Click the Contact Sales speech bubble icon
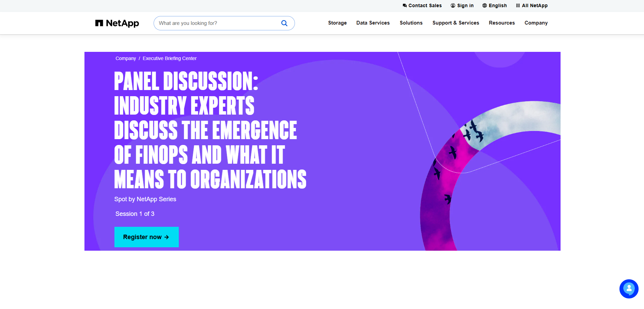Image resolution: width=644 pixels, height=309 pixels. pos(405,6)
